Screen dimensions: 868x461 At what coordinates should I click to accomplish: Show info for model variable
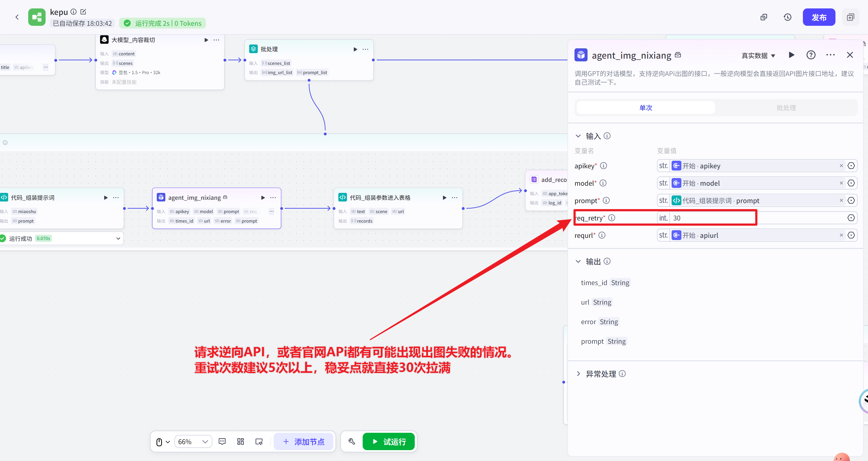tap(603, 183)
